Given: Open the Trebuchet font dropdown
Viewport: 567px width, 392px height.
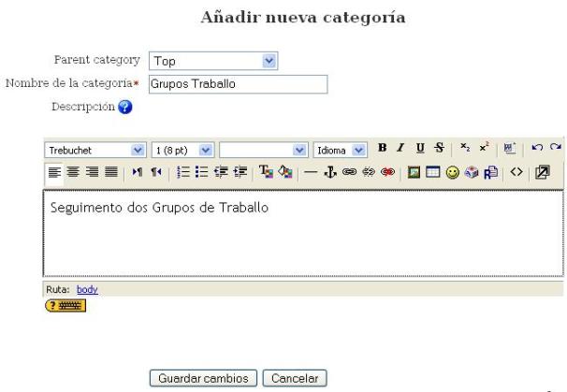Looking at the screenshot, I should [x=95, y=150].
